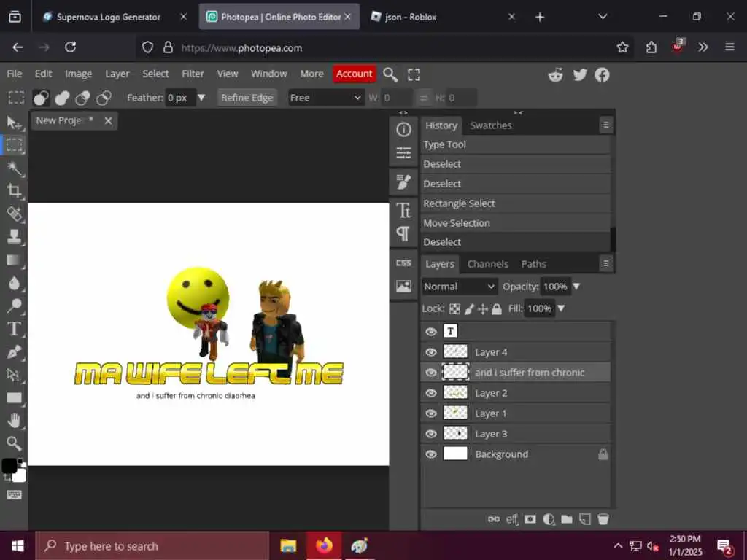The height and width of the screenshot is (560, 747).
Task: Select the Dodge tool
Action: (x=15, y=306)
